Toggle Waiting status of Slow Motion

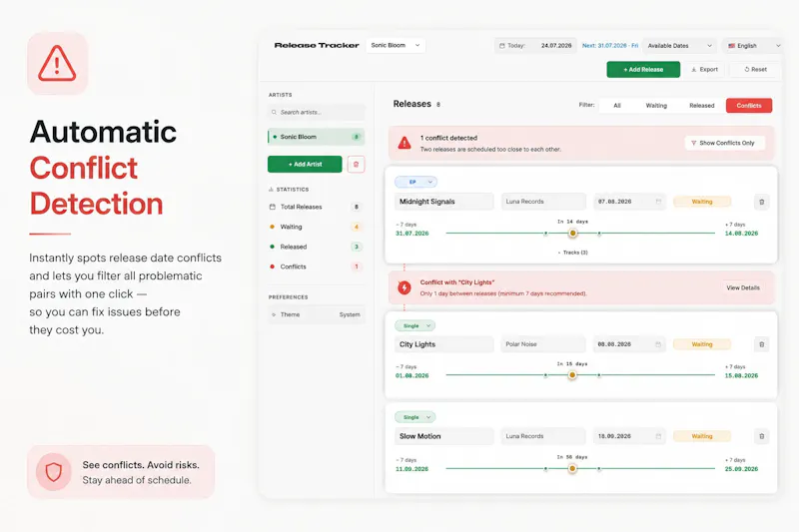pos(702,436)
